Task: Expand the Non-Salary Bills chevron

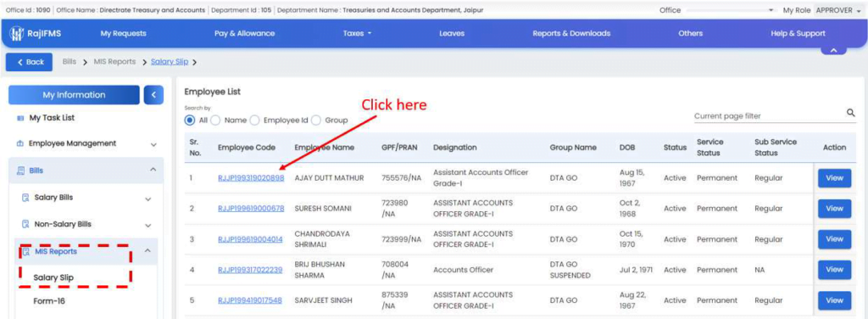Action: [148, 226]
